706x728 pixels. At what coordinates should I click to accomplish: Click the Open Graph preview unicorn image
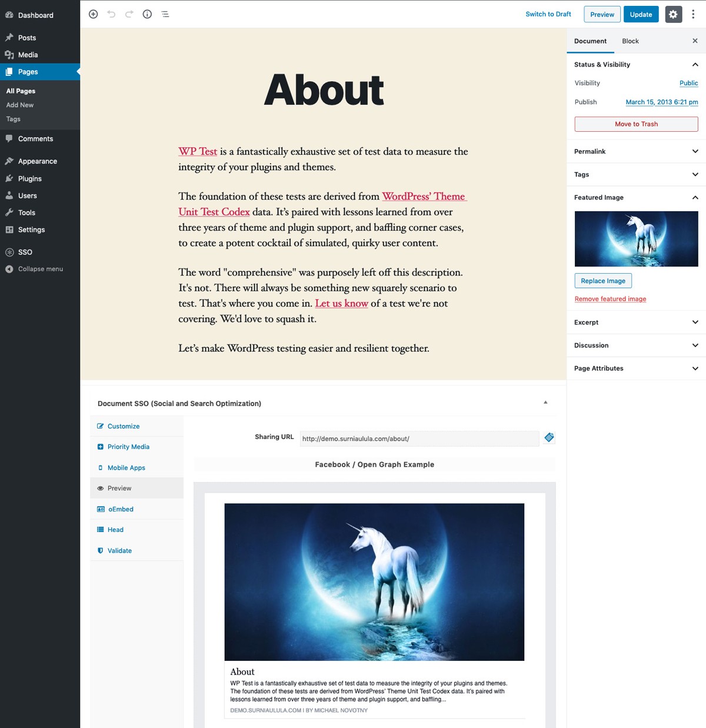tap(374, 582)
